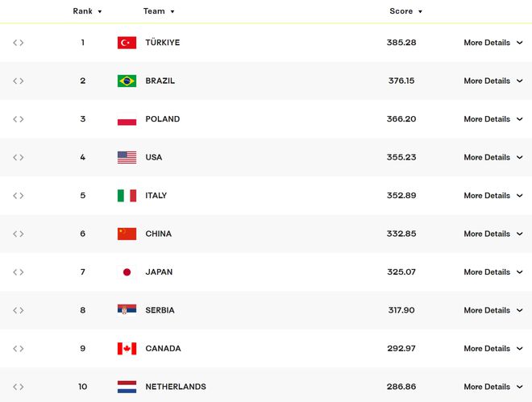Click the Italy flag icon

(127, 196)
